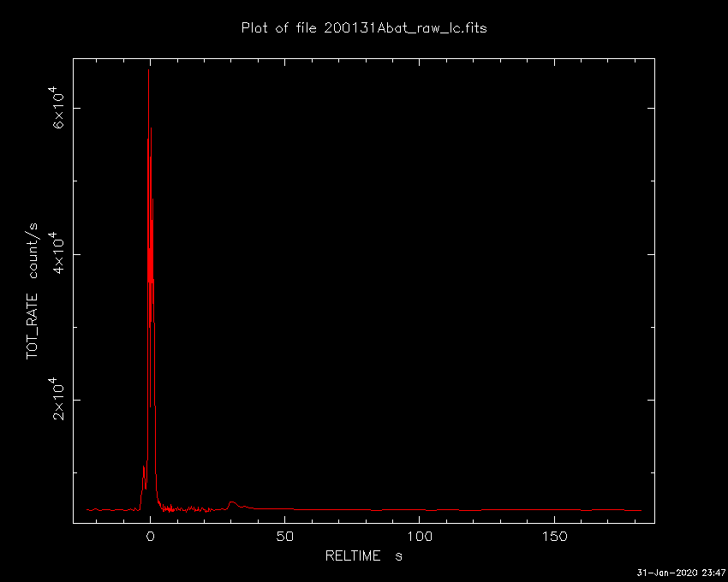Click the timestamp '31-Jan-2020 23:47'
728x582 pixels.
click(681, 573)
